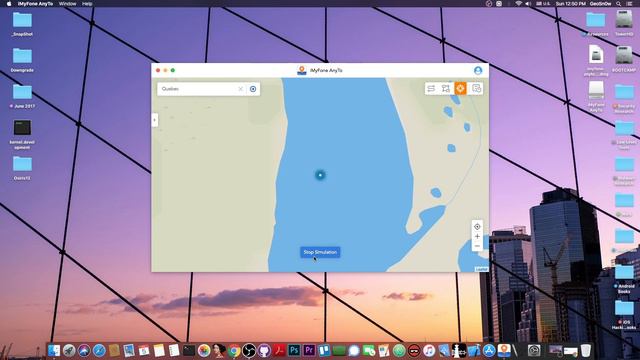Screen dimensions: 640x360
Task: Open the user account profile icon
Action: click(x=478, y=70)
